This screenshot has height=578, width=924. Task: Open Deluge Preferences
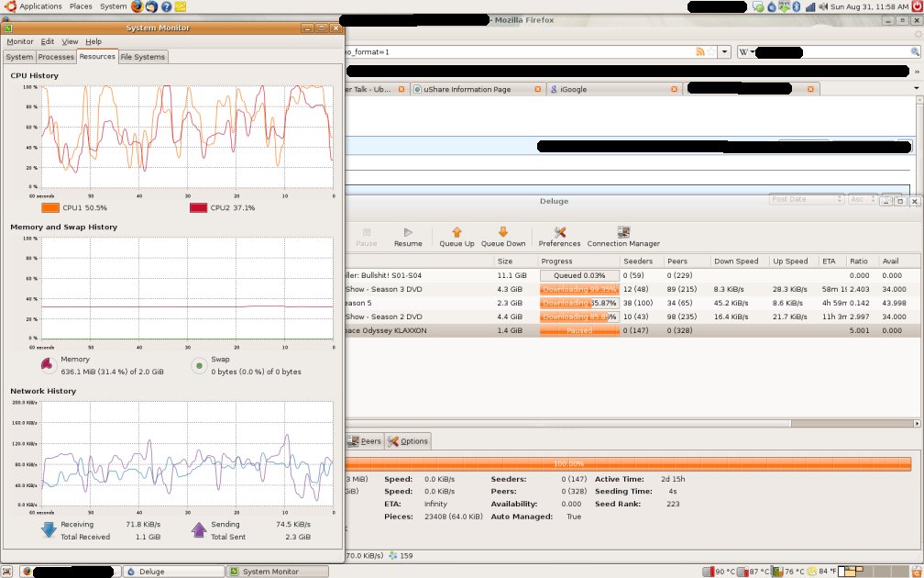point(559,237)
